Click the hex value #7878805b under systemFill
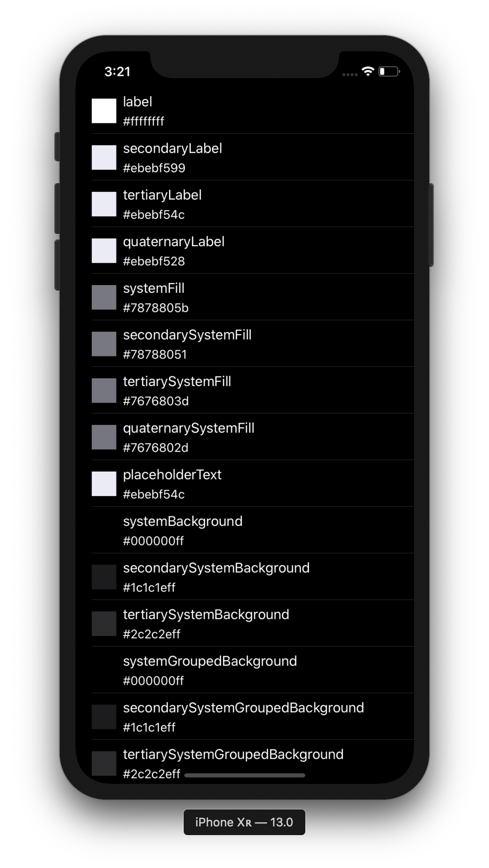This screenshot has width=489, height=868. [155, 307]
